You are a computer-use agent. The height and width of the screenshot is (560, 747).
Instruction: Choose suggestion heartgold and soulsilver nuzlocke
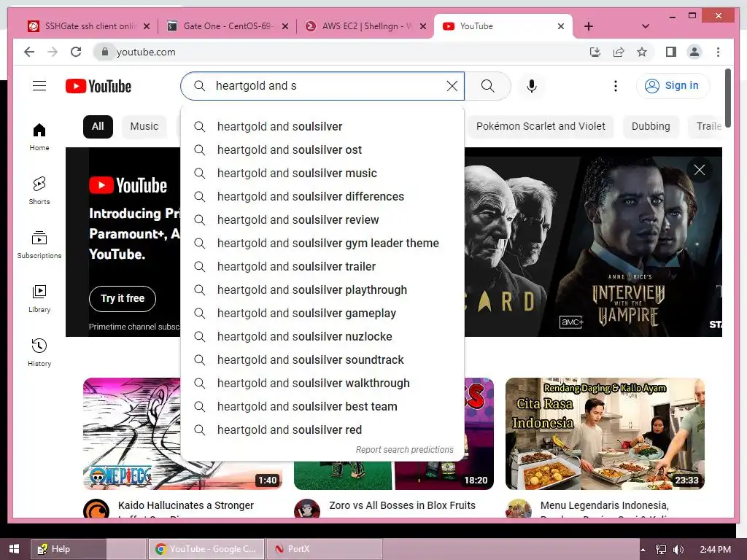tap(322, 337)
